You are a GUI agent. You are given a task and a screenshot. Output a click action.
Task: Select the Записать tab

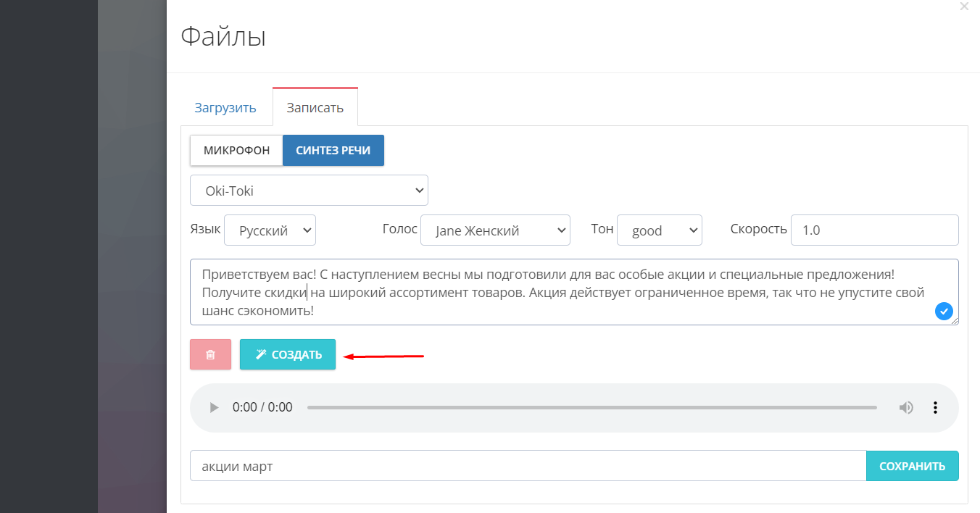coord(315,108)
